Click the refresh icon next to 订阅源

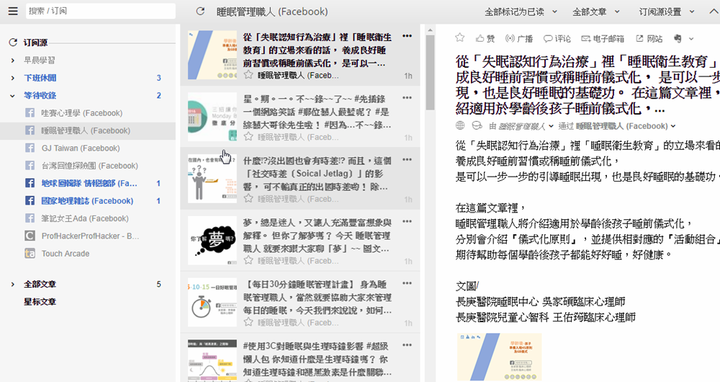[x=13, y=43]
